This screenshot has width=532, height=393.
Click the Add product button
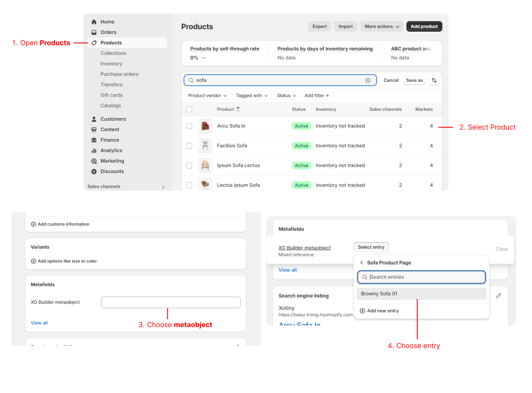tap(424, 26)
